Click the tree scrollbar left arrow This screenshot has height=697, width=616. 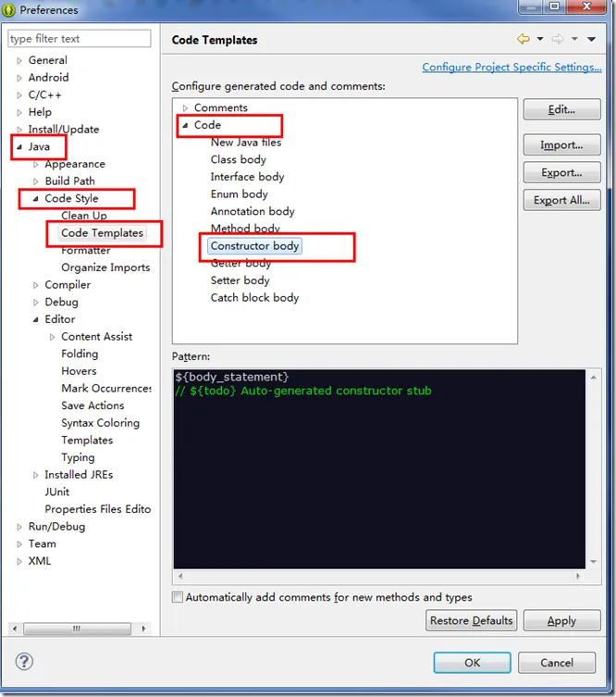pos(15,629)
